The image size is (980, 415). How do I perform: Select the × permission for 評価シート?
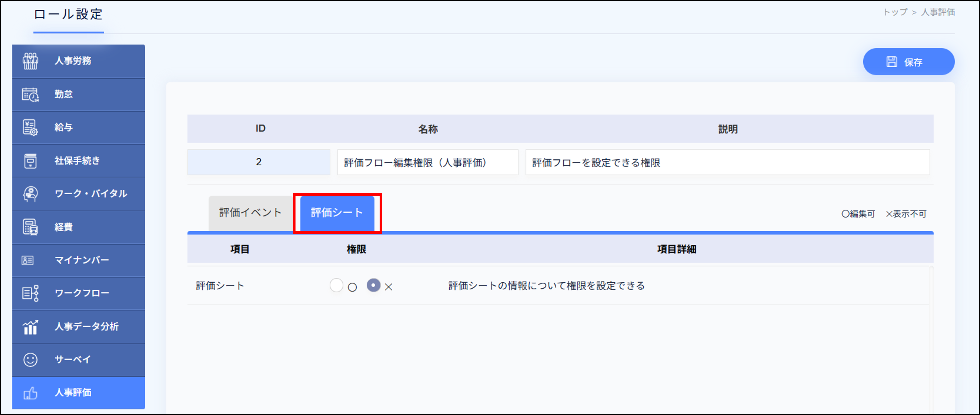click(374, 285)
